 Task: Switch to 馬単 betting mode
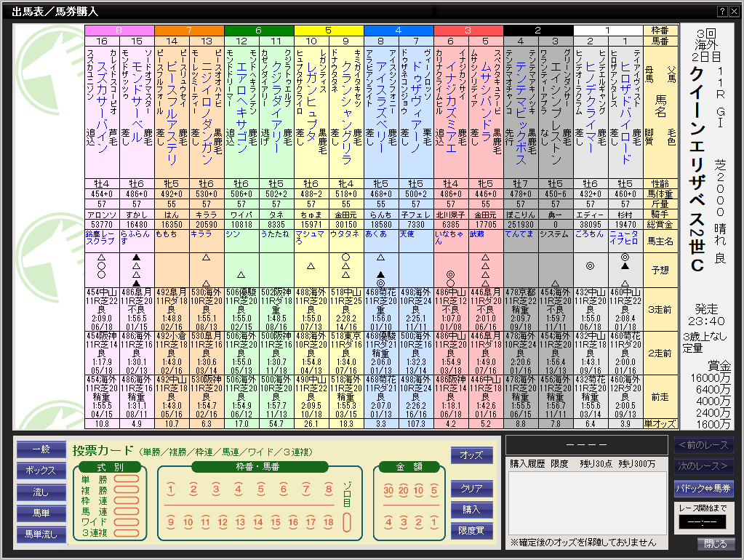[x=41, y=513]
